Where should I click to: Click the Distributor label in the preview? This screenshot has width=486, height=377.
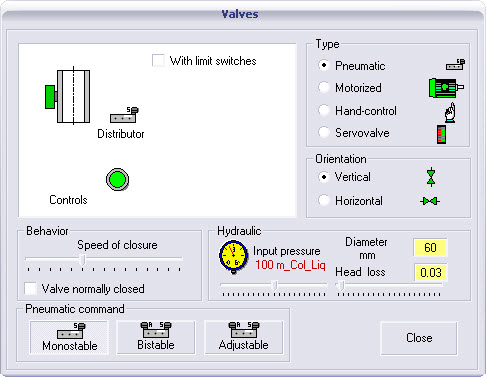[x=121, y=134]
